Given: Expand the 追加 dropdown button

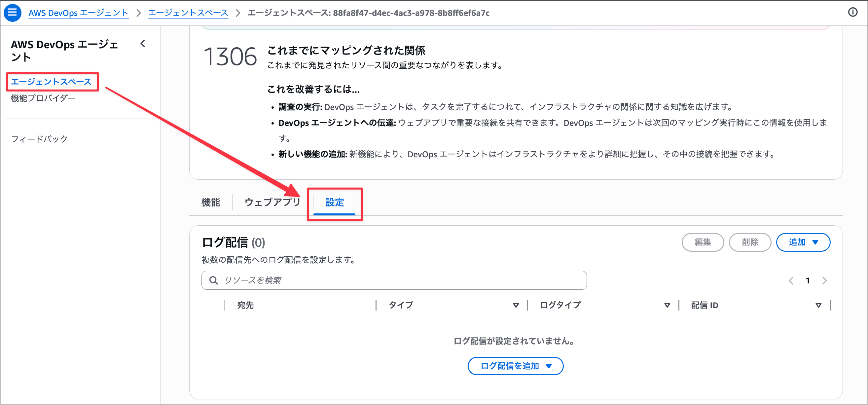Looking at the screenshot, I should (x=803, y=242).
